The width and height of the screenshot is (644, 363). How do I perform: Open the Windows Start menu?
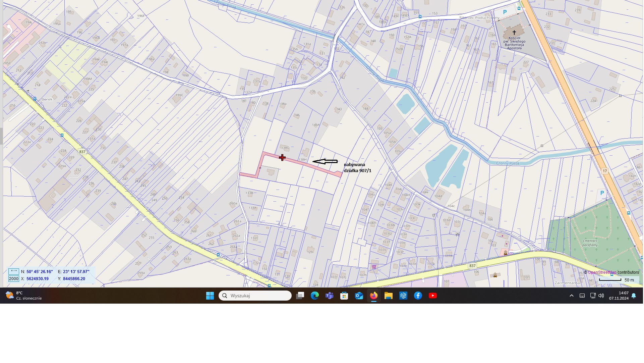click(x=210, y=296)
